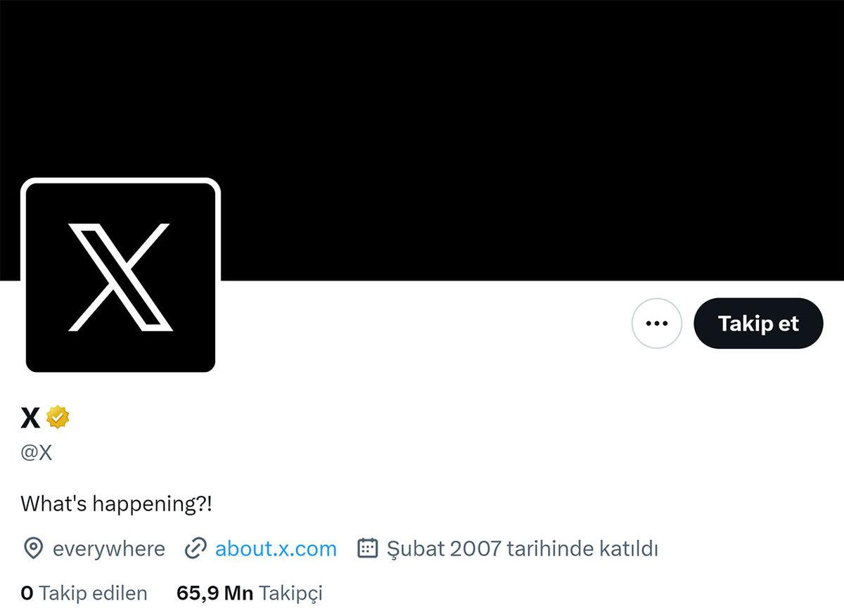Viewport: 844px width, 616px height.
Task: Open the about.x.com website link
Action: [x=276, y=548]
